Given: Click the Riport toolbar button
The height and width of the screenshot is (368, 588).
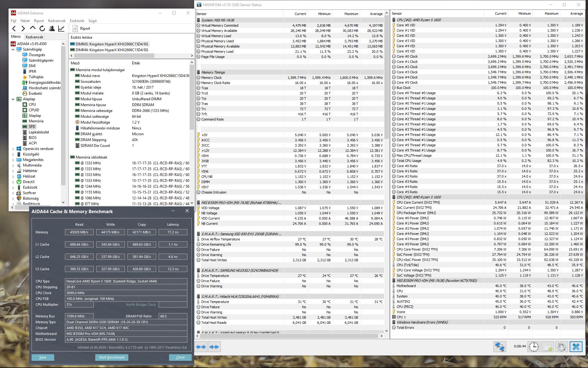Looking at the screenshot, I should pos(81,29).
